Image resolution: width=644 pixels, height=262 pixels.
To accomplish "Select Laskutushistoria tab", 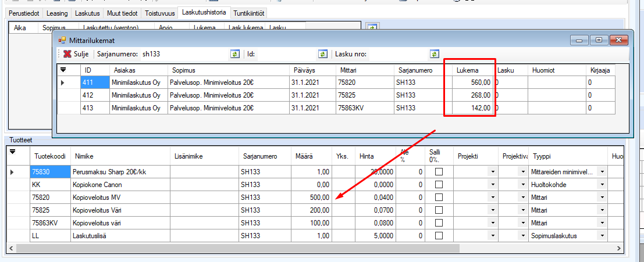I will point(204,12).
